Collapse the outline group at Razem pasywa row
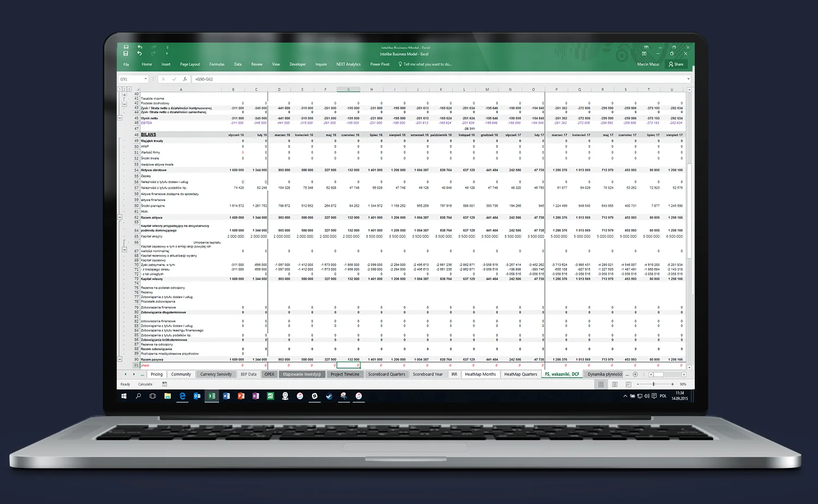The height and width of the screenshot is (504, 818). tap(120, 359)
